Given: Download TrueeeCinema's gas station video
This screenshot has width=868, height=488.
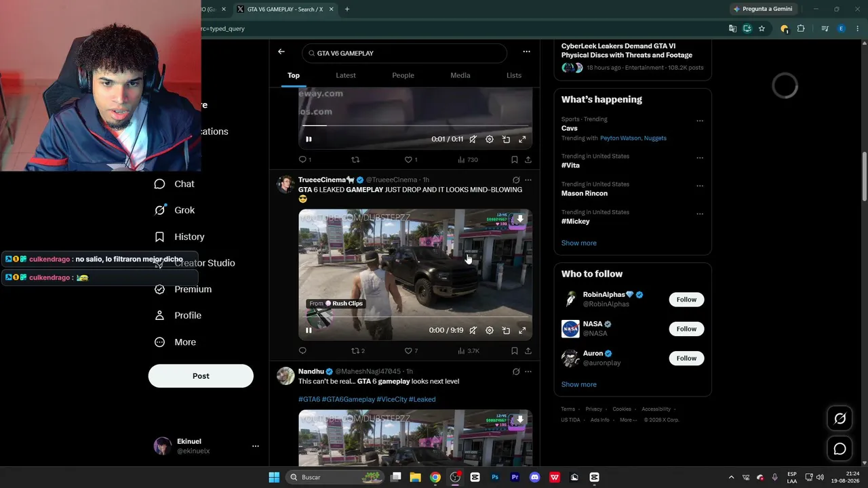Looking at the screenshot, I should click(520, 220).
